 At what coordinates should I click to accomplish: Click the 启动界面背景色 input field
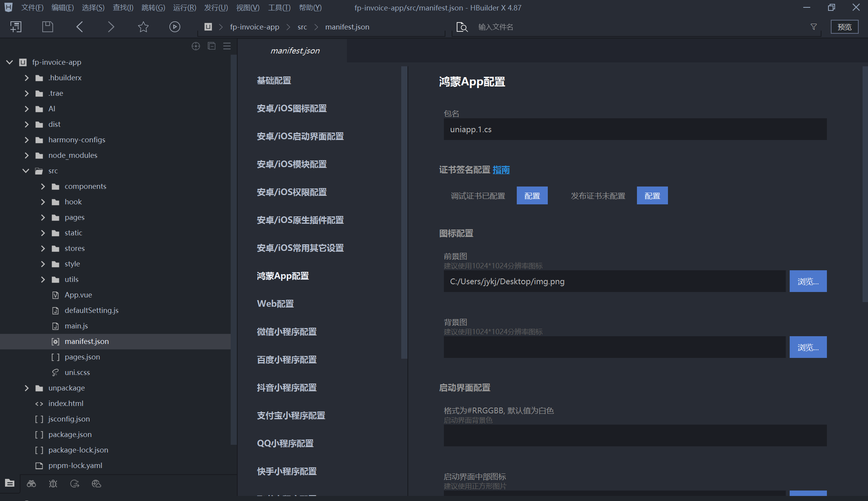(x=635, y=435)
